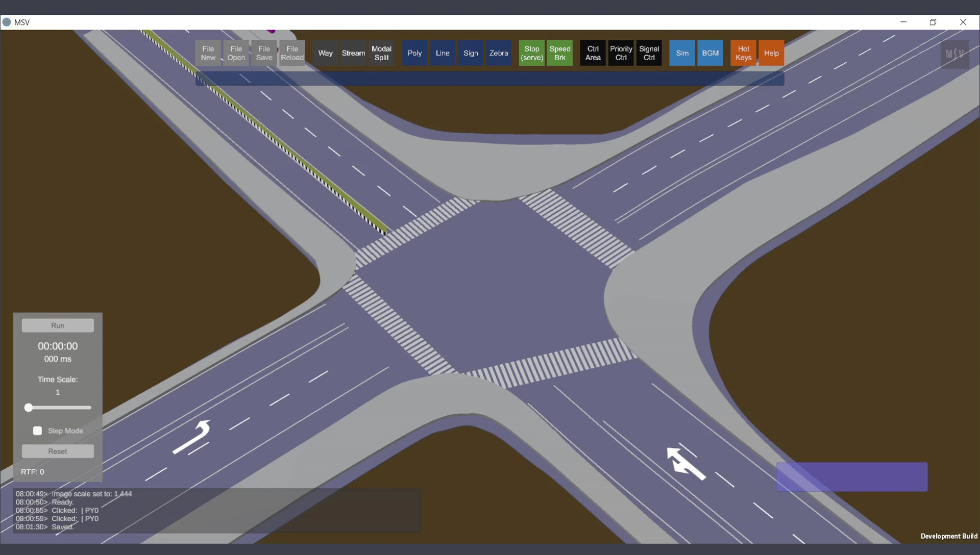
Task: Enable the Step Mode checkbox
Action: 37,431
